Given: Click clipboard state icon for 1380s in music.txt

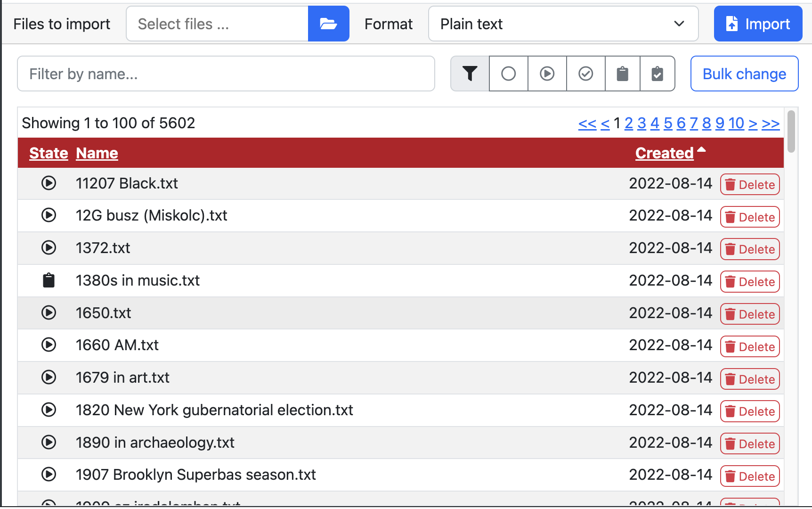Looking at the screenshot, I should tap(49, 280).
